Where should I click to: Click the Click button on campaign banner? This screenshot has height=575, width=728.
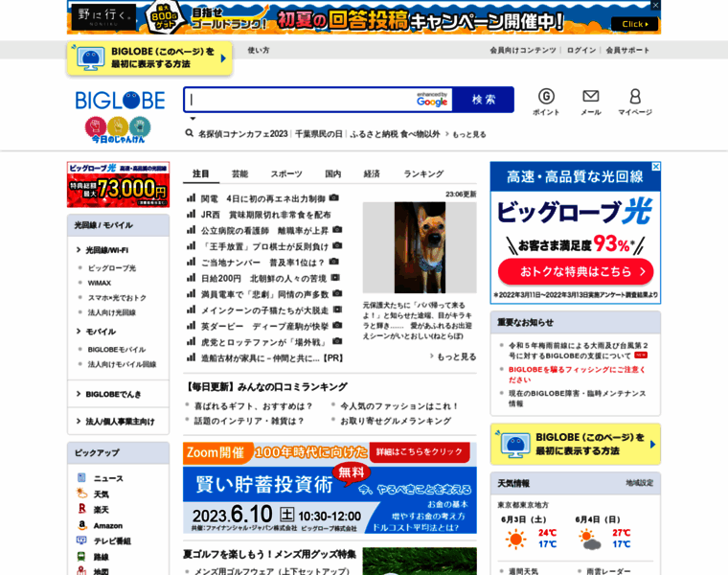(x=635, y=24)
